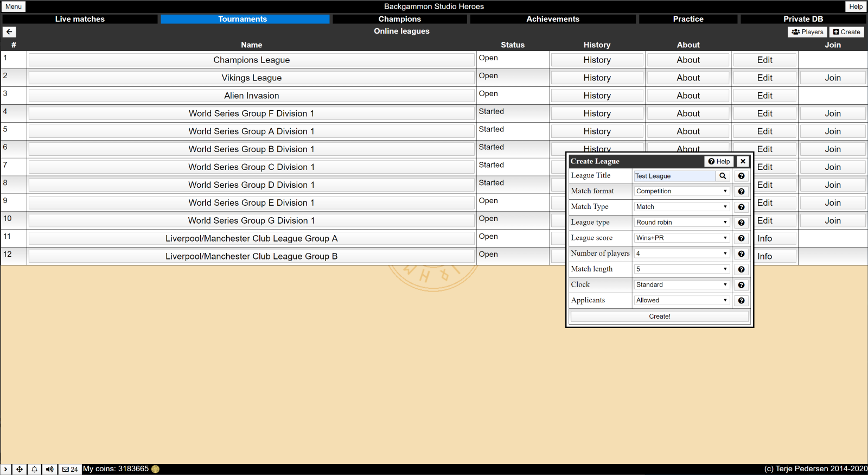Mute sound using the speaker icon
Viewport: 868px width, 475px height.
point(49,470)
